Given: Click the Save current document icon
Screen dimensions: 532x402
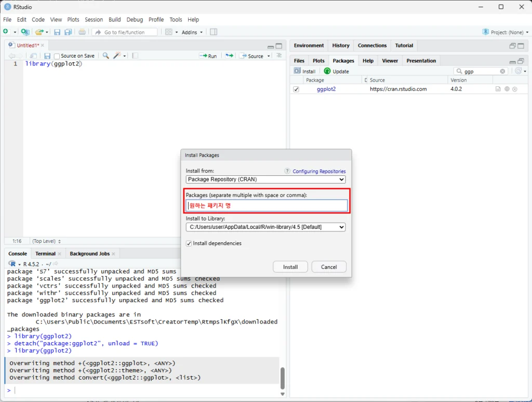Looking at the screenshot, I should pyautogui.click(x=57, y=32).
